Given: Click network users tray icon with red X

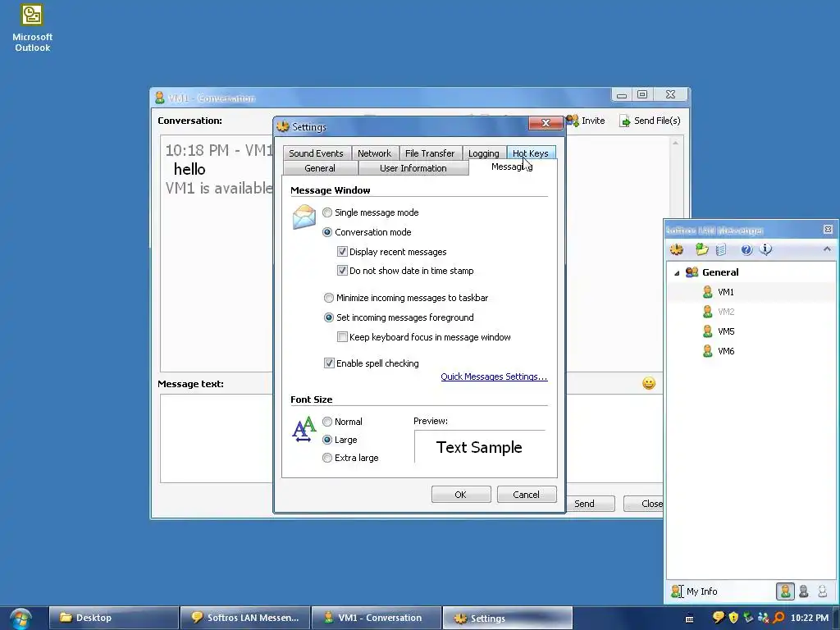Looking at the screenshot, I should (x=763, y=618).
